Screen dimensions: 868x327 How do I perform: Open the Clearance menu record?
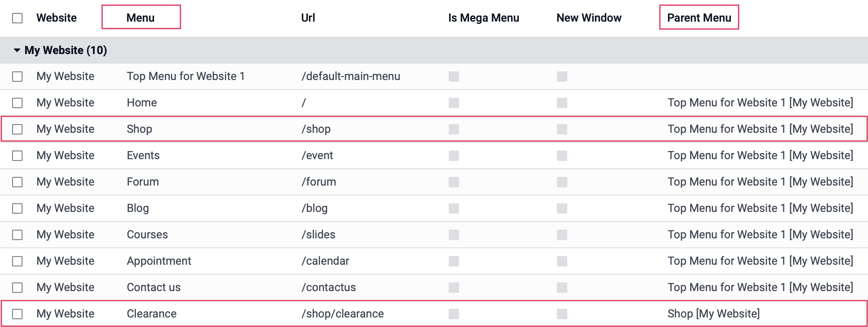click(x=151, y=314)
